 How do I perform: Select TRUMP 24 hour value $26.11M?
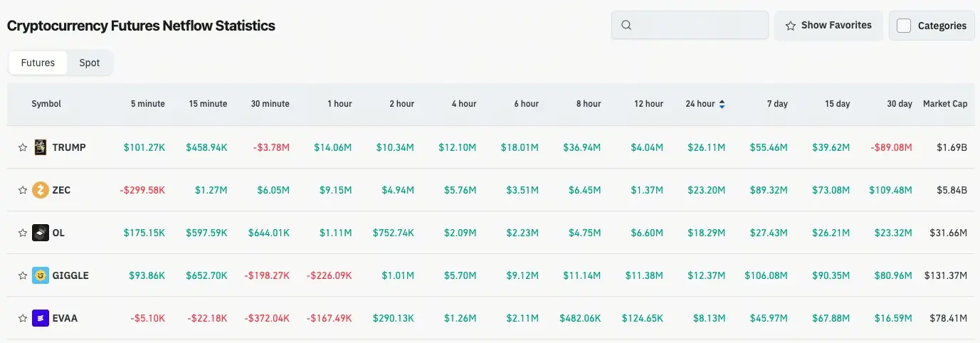point(706,147)
